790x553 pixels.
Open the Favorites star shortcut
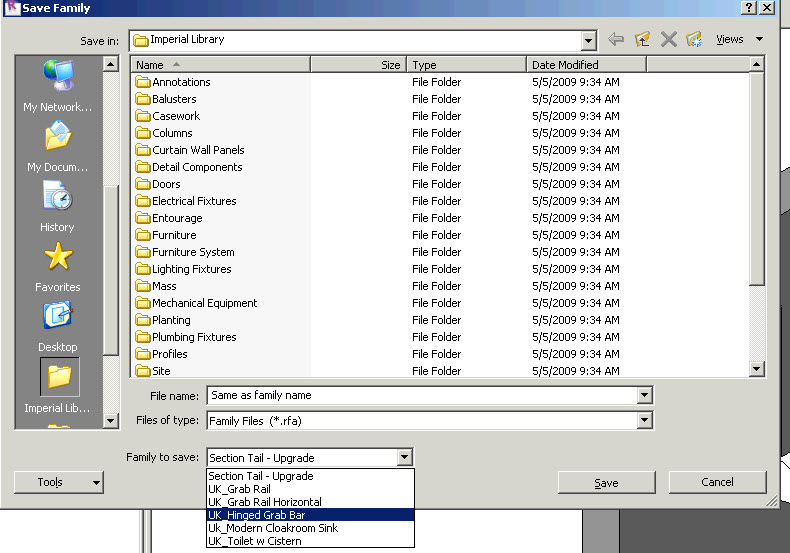tap(58, 267)
